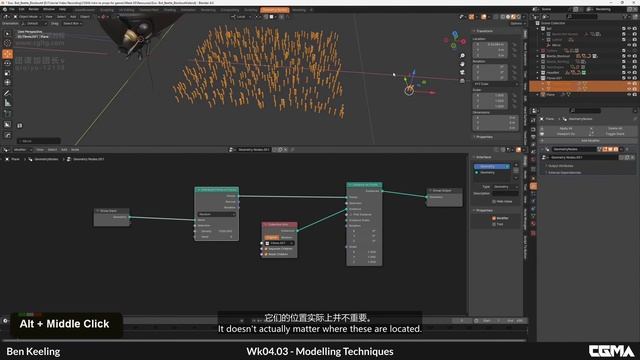
Task: Open XYZ Euler rotation mode dropdown
Action: (x=496, y=84)
